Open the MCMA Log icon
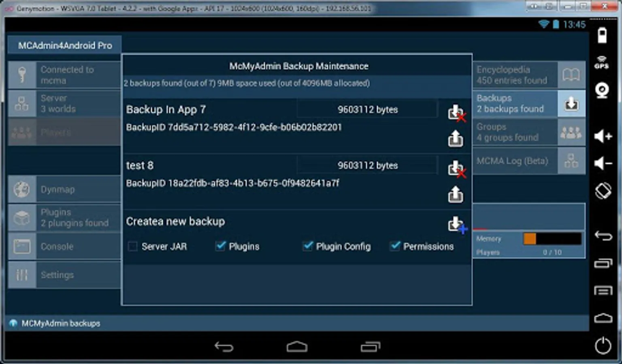Image resolution: width=622 pixels, height=364 pixels. click(x=571, y=161)
